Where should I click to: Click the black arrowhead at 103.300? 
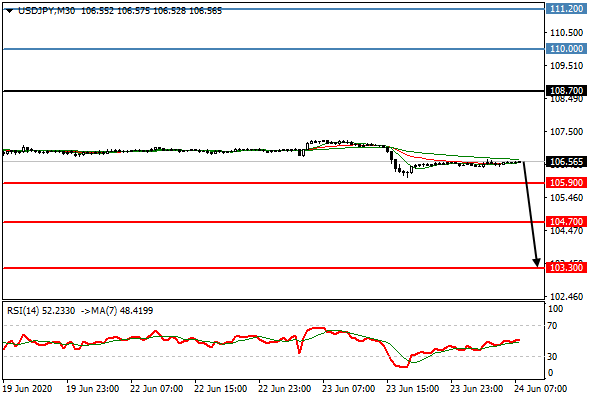[537, 263]
